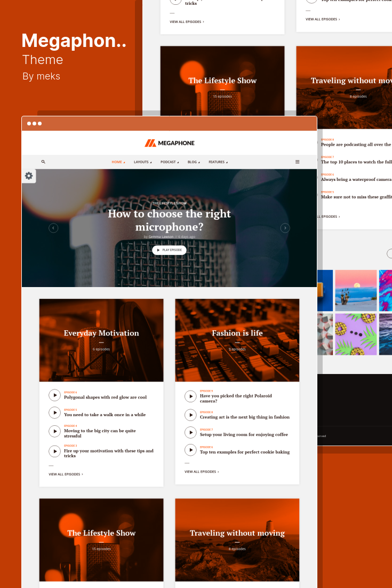View all episodes under Everyday Motivation
This screenshot has height=588, width=392.
coord(66,474)
